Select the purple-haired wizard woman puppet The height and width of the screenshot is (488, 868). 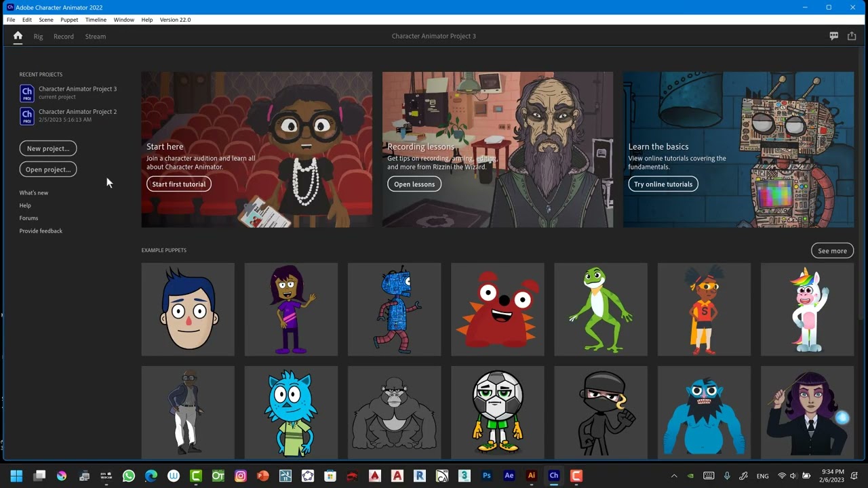point(807,412)
